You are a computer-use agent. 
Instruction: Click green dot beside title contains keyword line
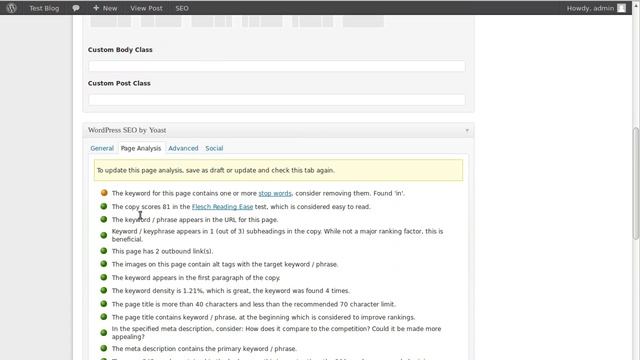[x=104, y=317]
